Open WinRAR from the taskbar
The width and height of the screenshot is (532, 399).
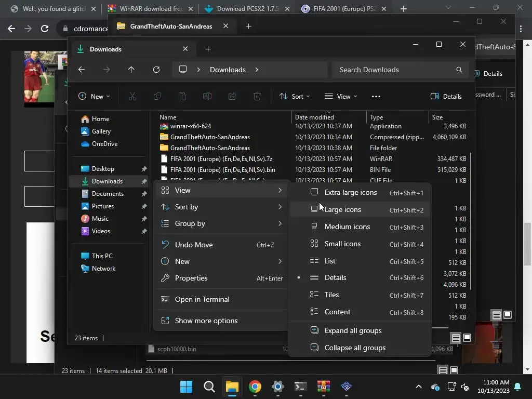(323, 387)
